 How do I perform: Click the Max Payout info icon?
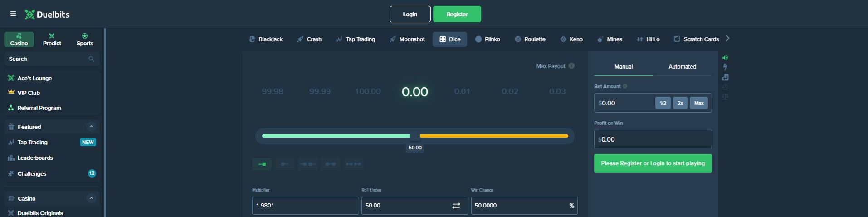click(571, 66)
